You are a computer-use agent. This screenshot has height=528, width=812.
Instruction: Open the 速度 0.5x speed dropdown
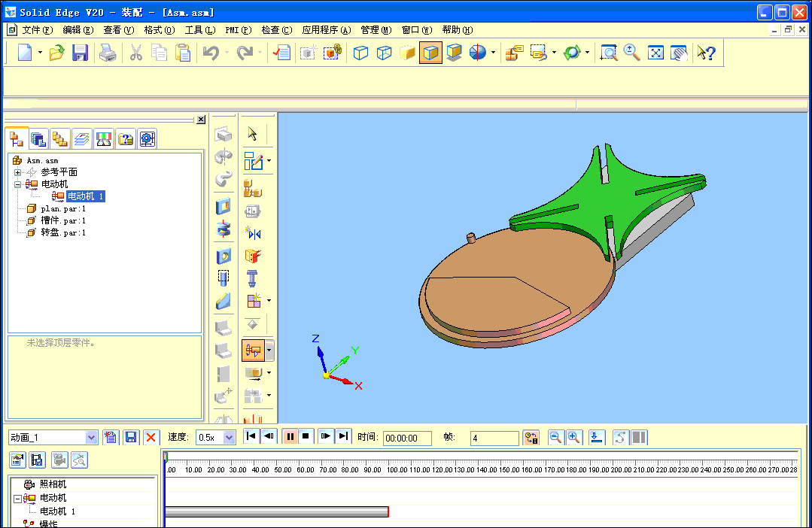point(230,438)
